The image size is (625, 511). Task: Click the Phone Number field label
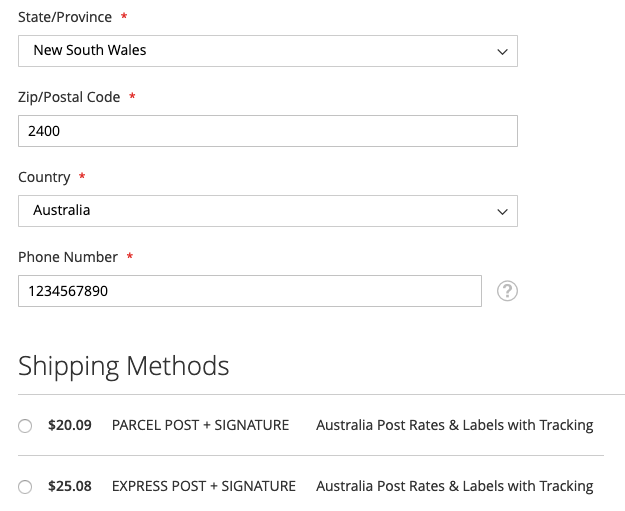(68, 257)
